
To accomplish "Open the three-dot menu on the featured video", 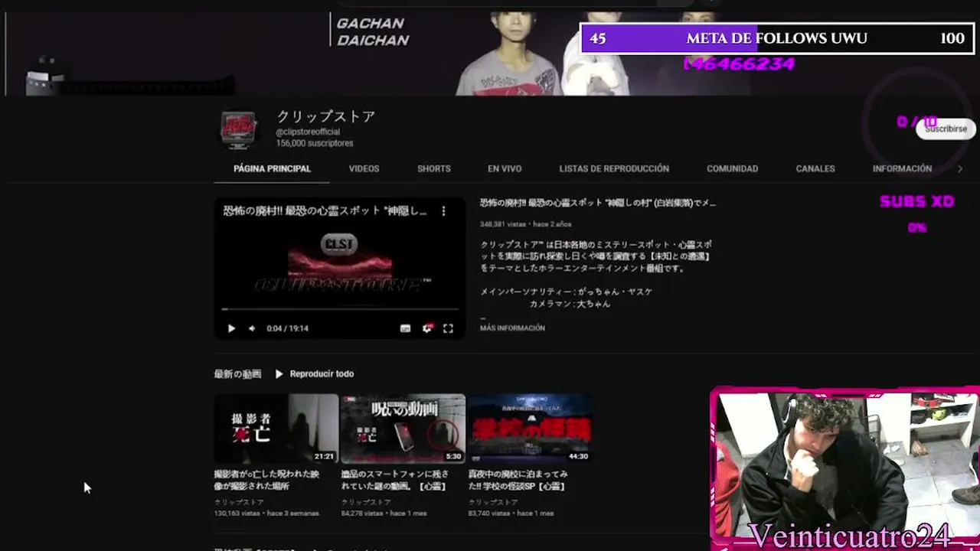I will 443,211.
